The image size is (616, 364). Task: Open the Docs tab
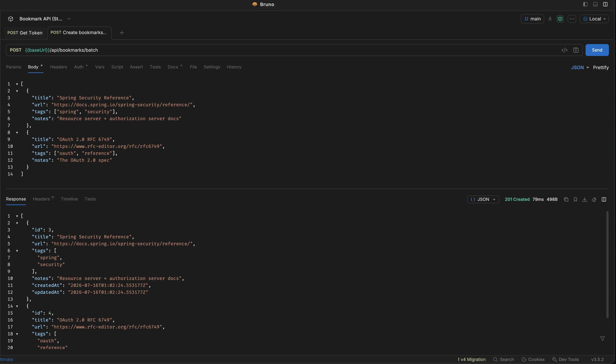173,67
